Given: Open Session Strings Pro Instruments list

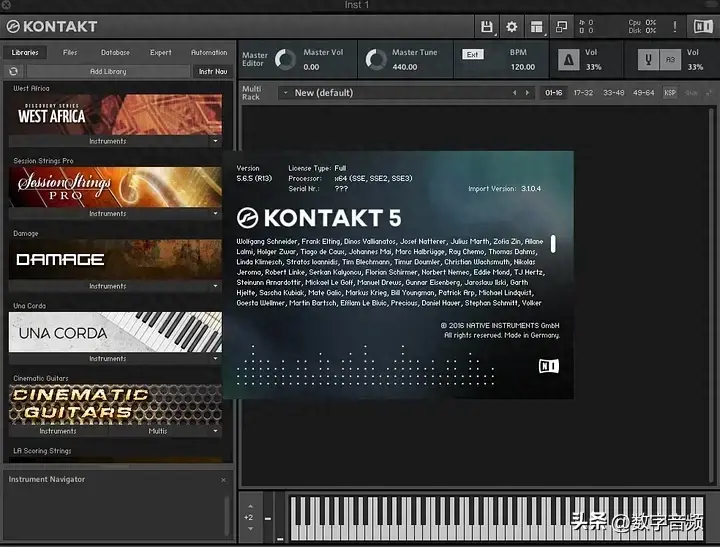Looking at the screenshot, I should 108,214.
